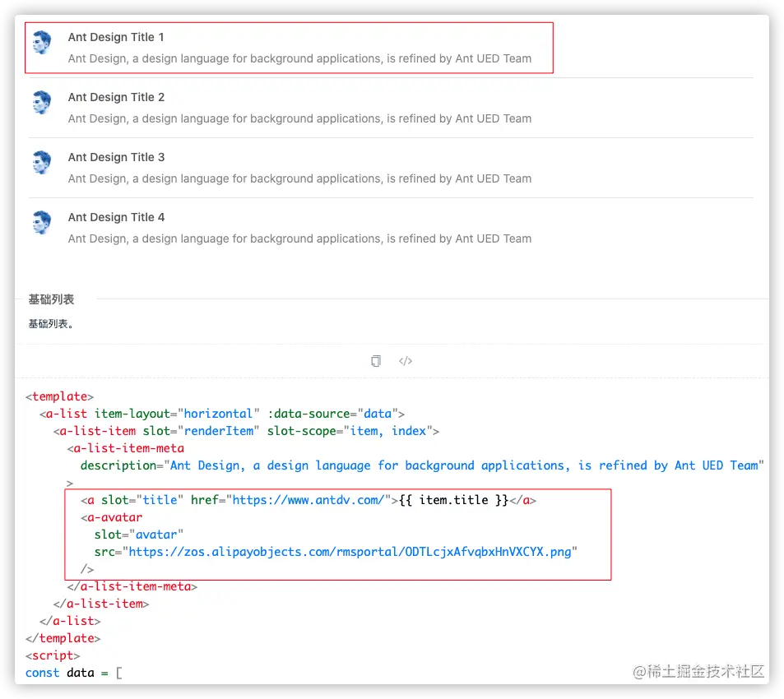
Task: Click the closing </a-list-item> line
Action: click(x=101, y=604)
